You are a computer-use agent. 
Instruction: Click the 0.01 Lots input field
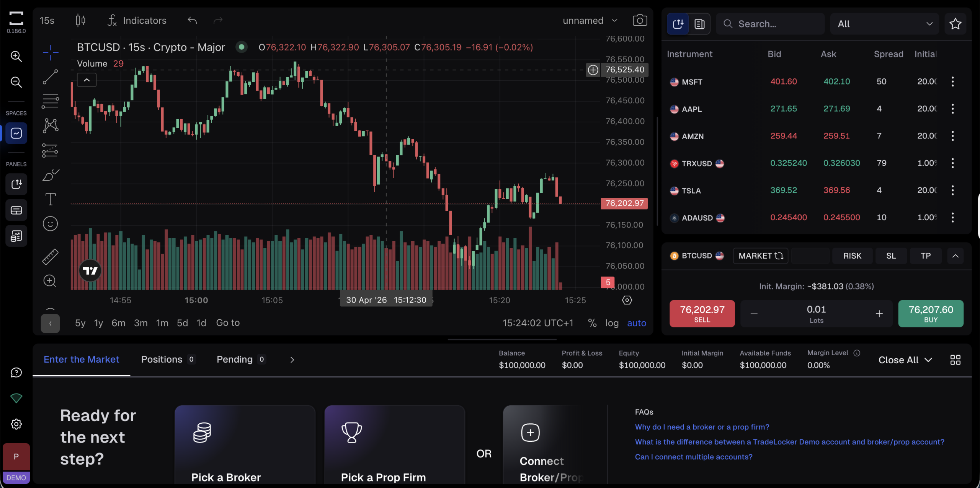[x=816, y=314]
